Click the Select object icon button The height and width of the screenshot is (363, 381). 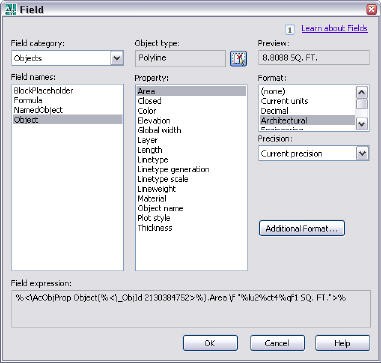(238, 59)
